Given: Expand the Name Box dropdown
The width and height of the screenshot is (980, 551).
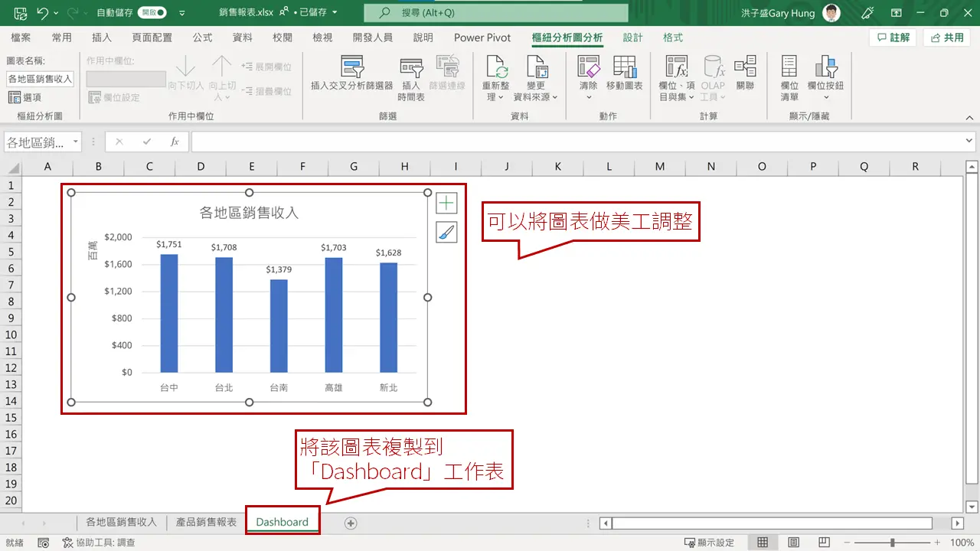Looking at the screenshot, I should [x=75, y=142].
